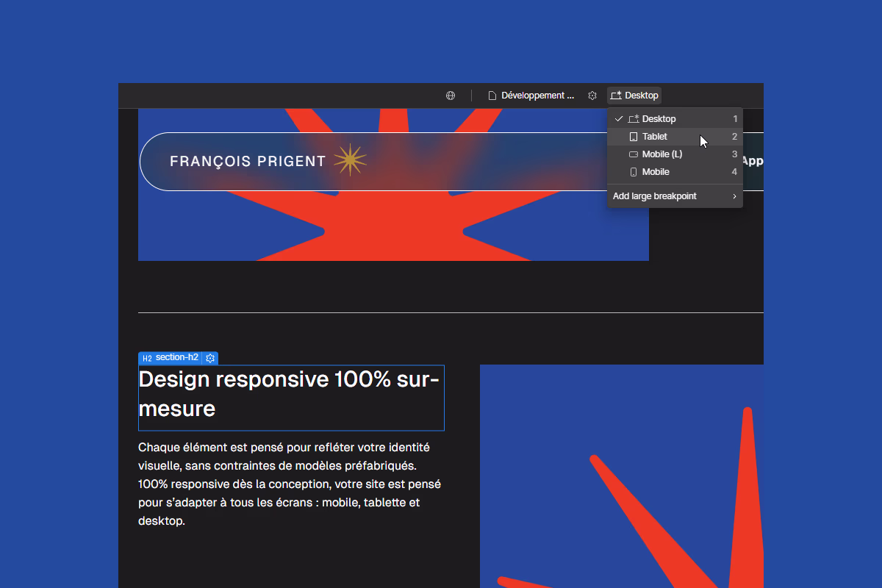Expand the Add large breakpoint submenu

point(675,196)
